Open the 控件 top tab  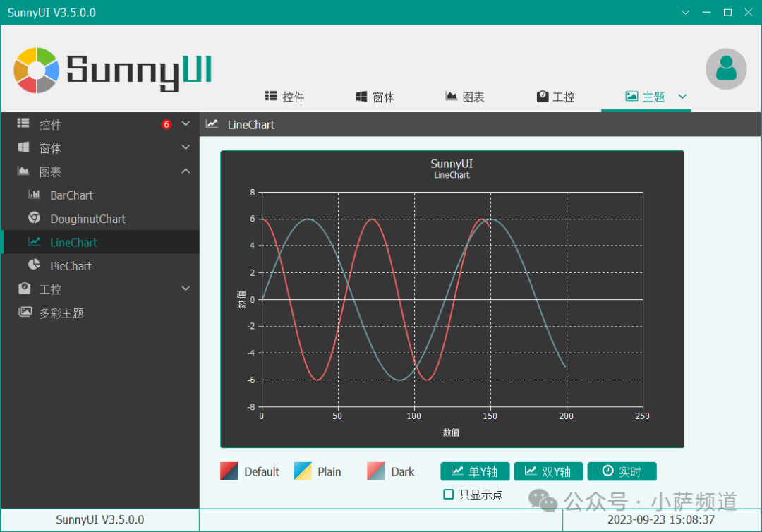284,97
